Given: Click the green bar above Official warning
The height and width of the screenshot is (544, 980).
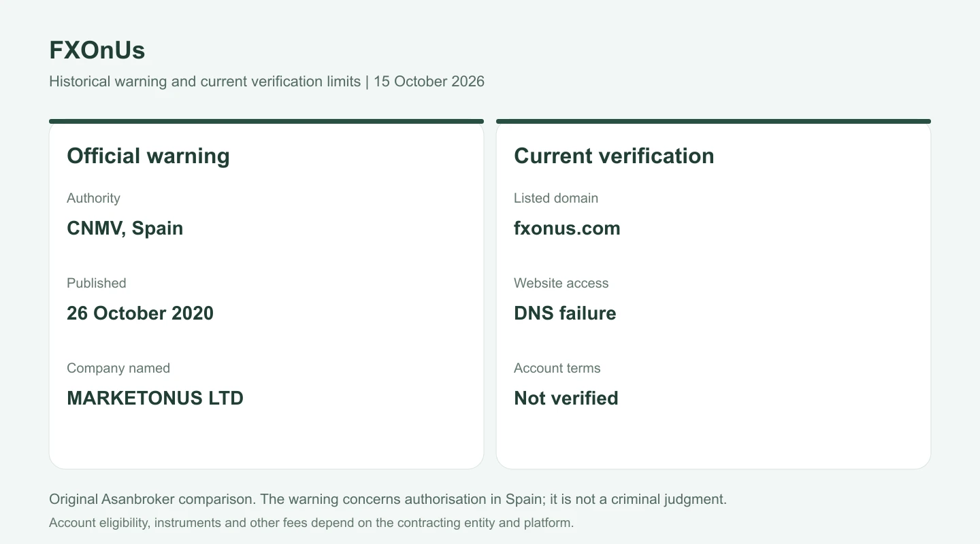Looking at the screenshot, I should [x=266, y=122].
